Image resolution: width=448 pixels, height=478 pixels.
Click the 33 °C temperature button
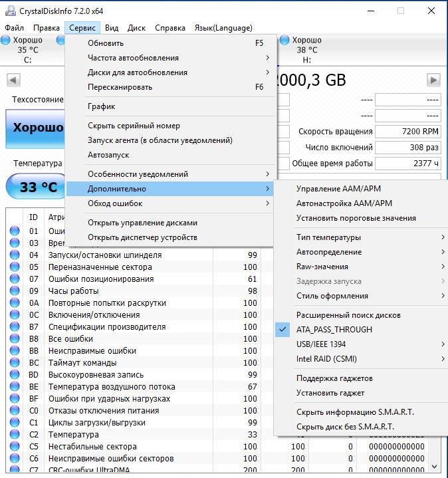[x=36, y=187]
